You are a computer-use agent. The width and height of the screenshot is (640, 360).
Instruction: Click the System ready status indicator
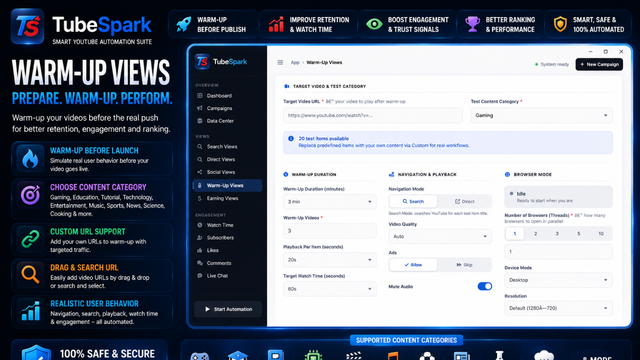click(551, 64)
